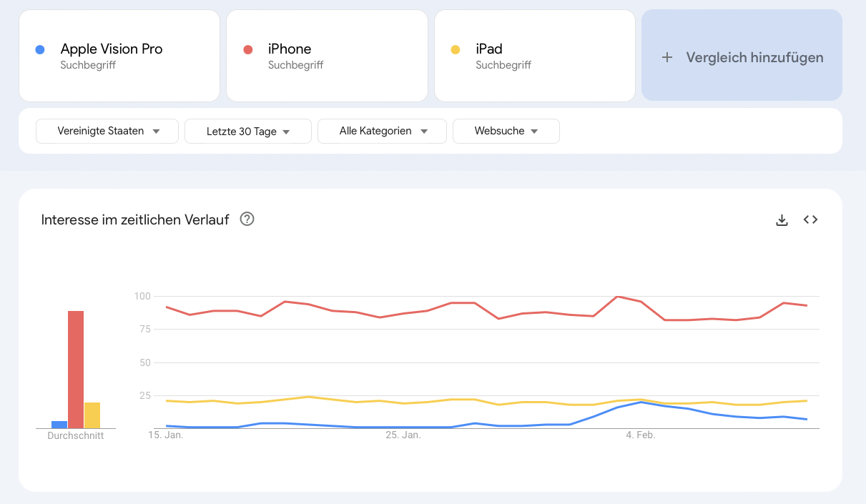Edit the Apple Vision Pro search term

click(x=112, y=49)
